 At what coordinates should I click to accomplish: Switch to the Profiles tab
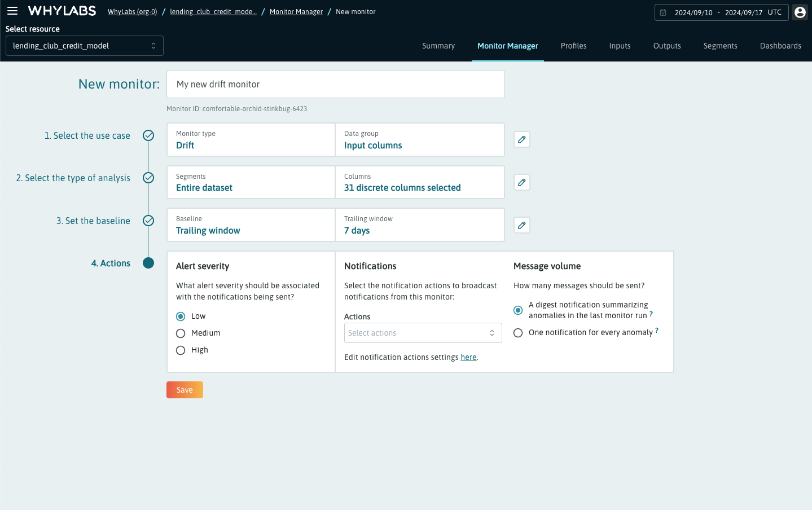coord(573,46)
